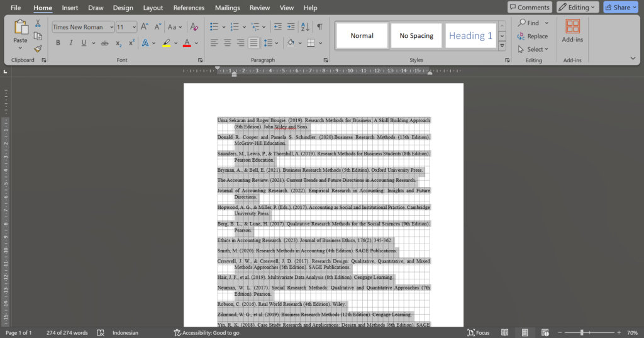The height and width of the screenshot is (338, 644).
Task: Open the File menu
Action: click(16, 8)
